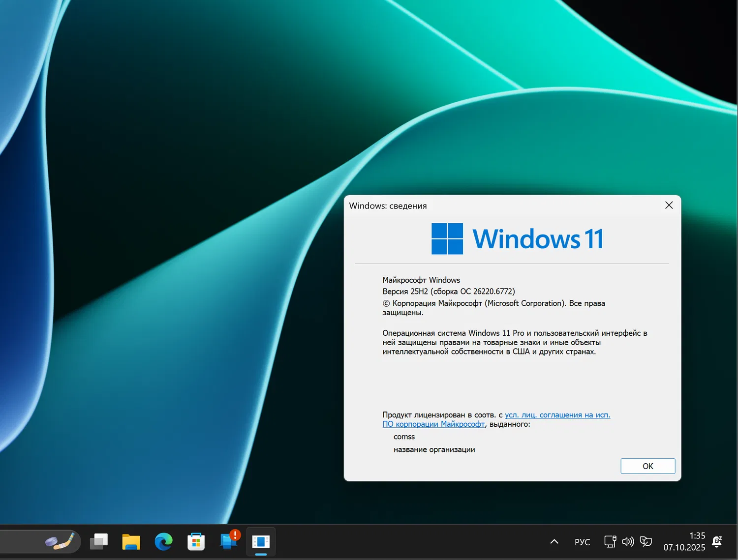Screen dimensions: 738x560
Task: Click the Майкрософт corporation link
Action: [433, 424]
